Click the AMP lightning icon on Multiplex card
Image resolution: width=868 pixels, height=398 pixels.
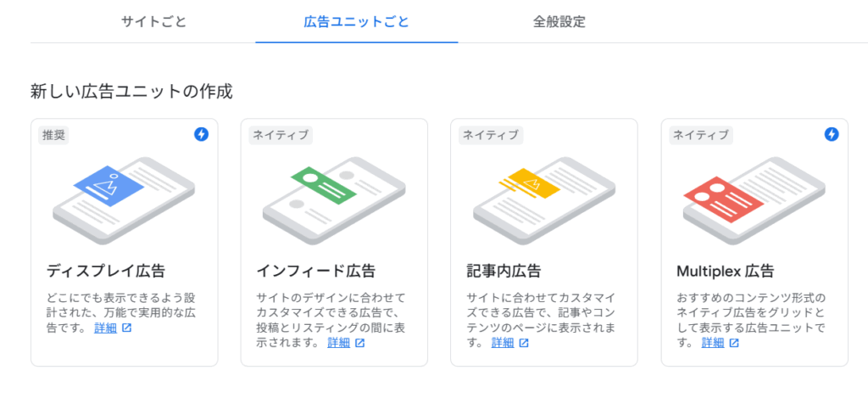click(832, 134)
